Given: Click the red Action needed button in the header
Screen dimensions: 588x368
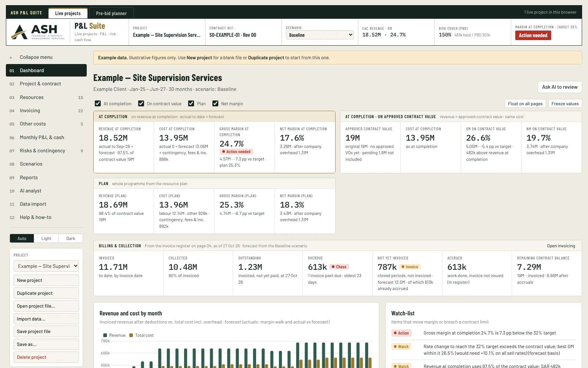Looking at the screenshot, I should tap(533, 35).
